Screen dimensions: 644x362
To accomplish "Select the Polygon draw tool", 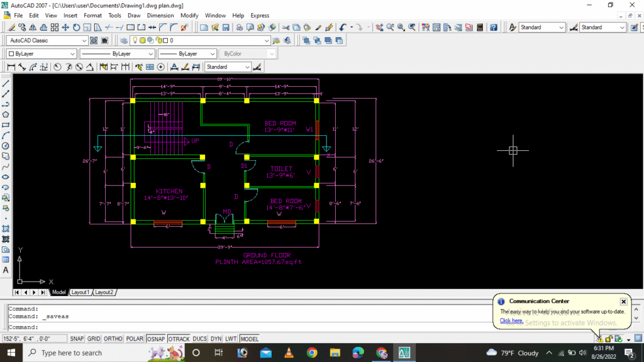I will click(6, 114).
